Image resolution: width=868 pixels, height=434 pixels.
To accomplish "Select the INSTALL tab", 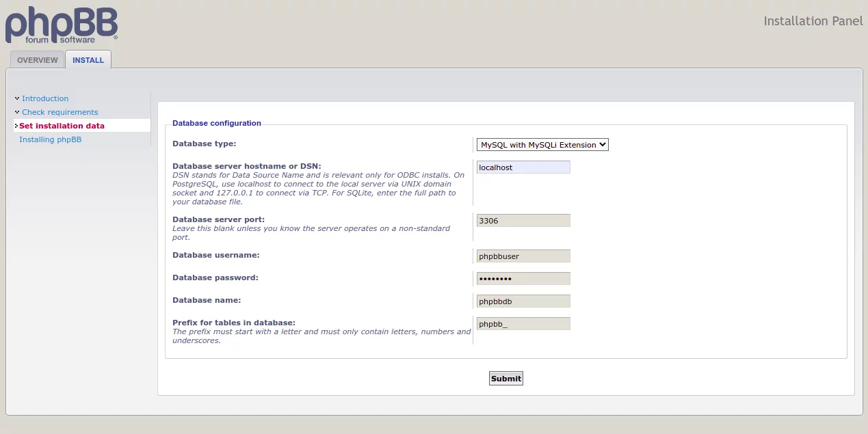I will coord(88,60).
